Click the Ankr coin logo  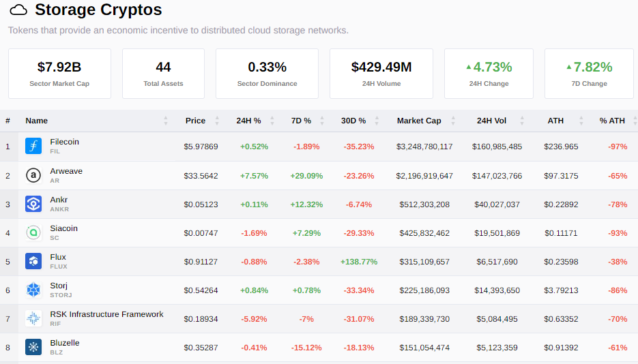pyautogui.click(x=33, y=204)
